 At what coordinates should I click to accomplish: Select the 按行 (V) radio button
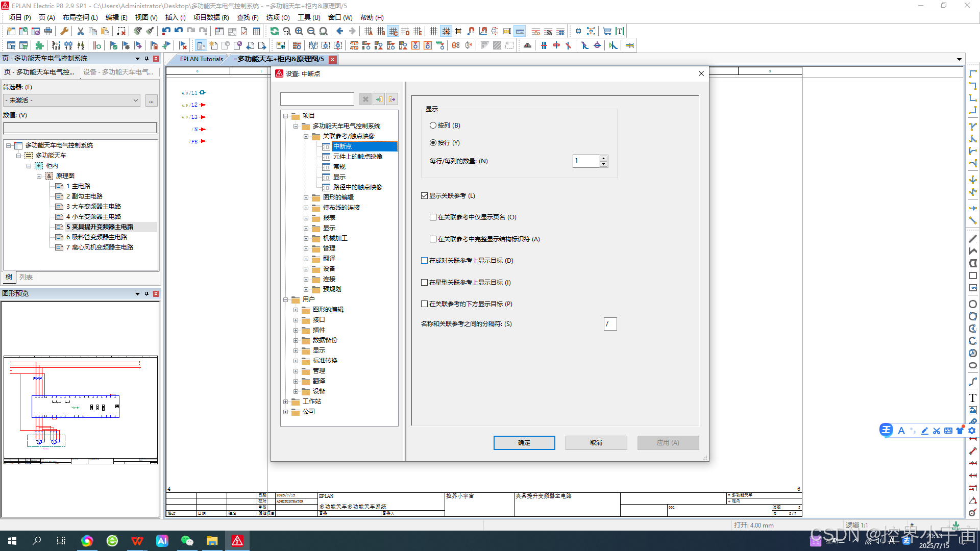[x=433, y=143]
